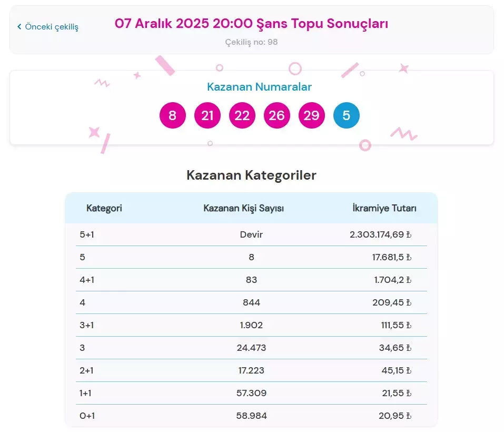Click the Kategori column header
This screenshot has height=432, width=504.
tap(104, 208)
